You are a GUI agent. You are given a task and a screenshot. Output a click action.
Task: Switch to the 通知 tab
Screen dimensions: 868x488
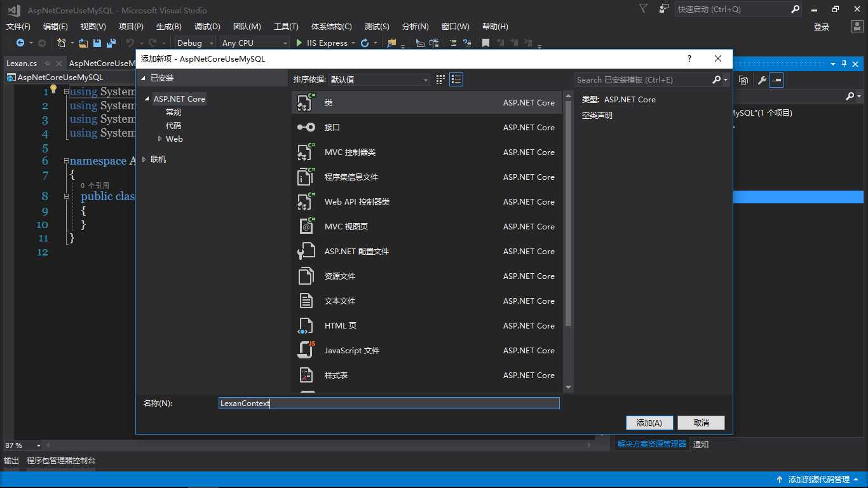pos(701,444)
